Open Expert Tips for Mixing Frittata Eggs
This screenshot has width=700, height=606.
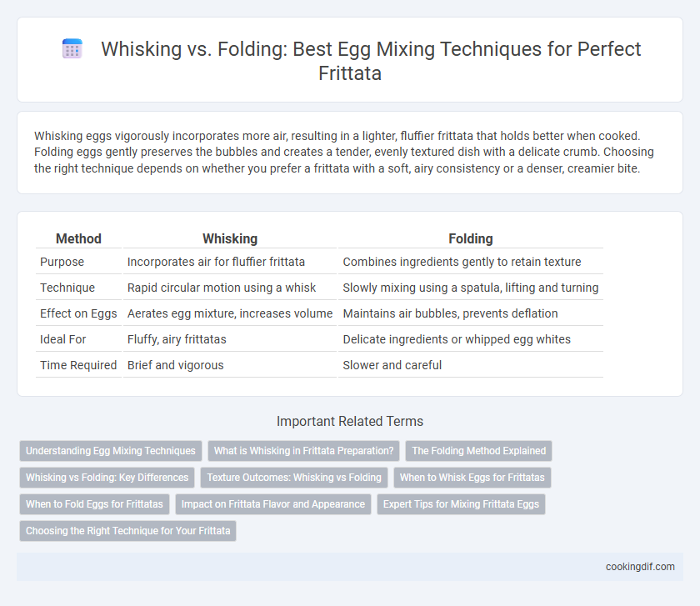pyautogui.click(x=461, y=504)
